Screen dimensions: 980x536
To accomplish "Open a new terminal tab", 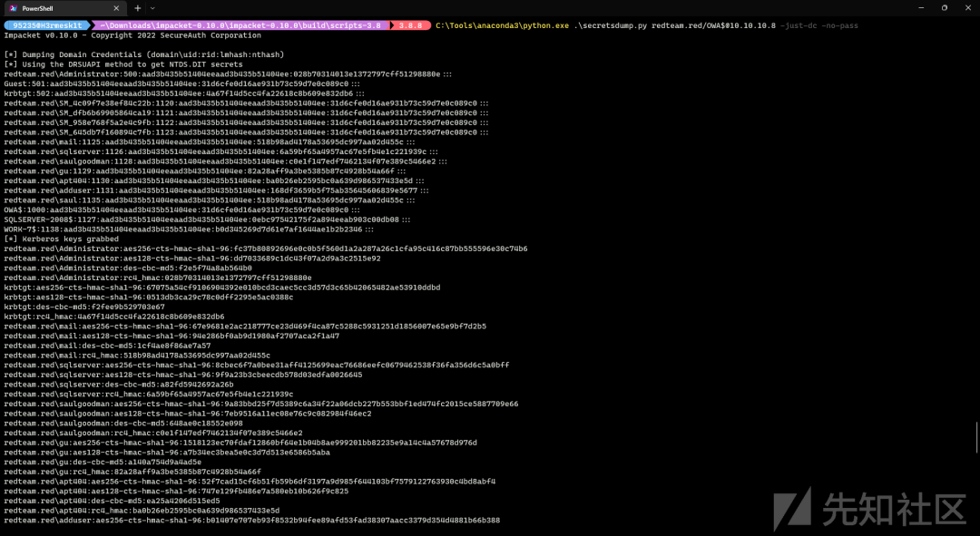I will pos(138,8).
